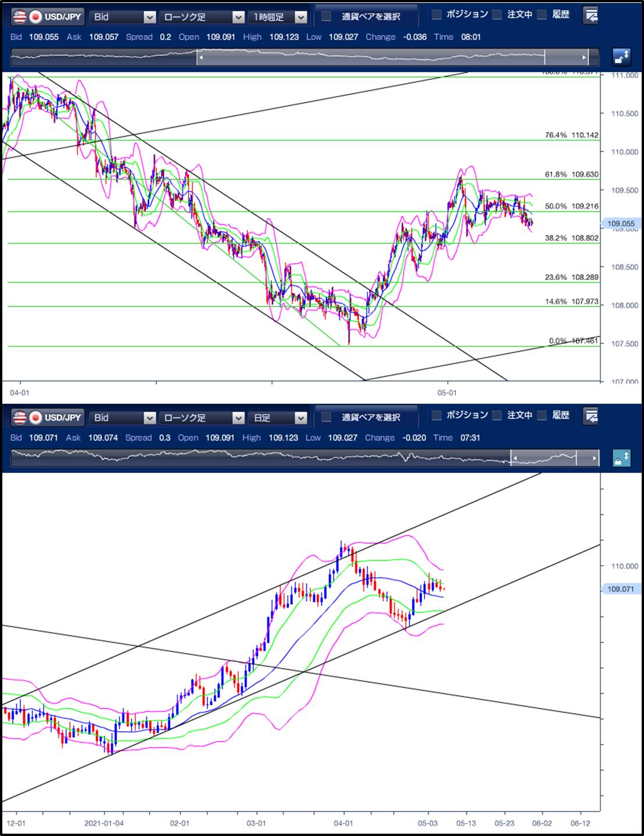
Task: Enable ポジション checkbox on bottom chart
Action: click(x=437, y=415)
